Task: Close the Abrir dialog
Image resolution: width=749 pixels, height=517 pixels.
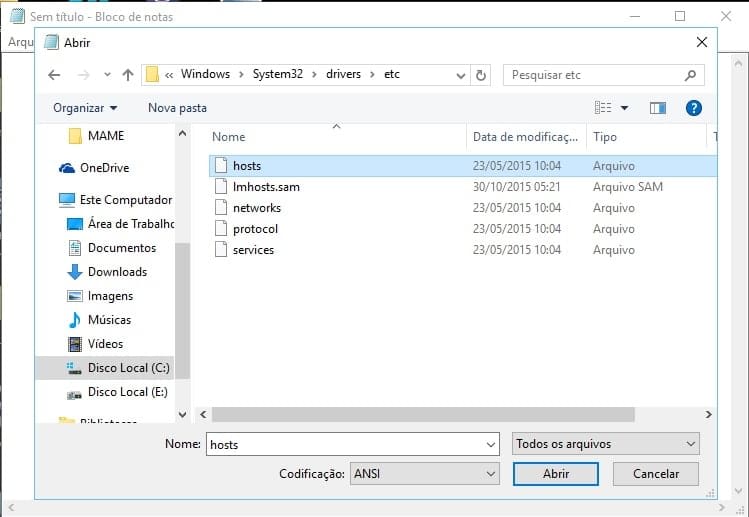Action: click(x=702, y=43)
